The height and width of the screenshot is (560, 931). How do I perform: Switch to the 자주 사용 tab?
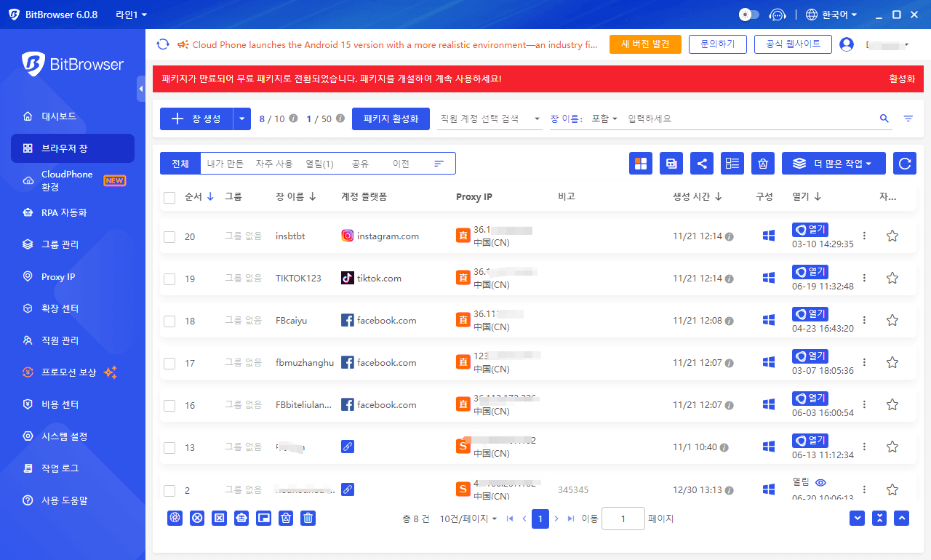(274, 164)
